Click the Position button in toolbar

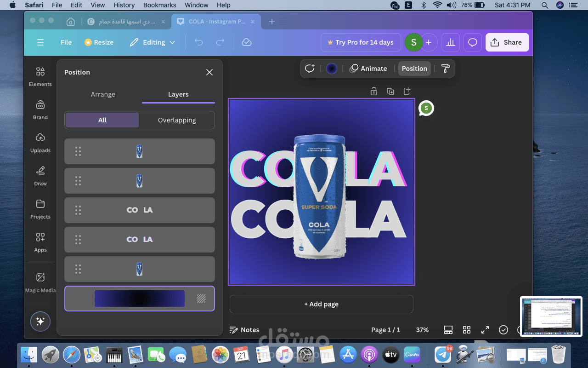click(x=414, y=69)
